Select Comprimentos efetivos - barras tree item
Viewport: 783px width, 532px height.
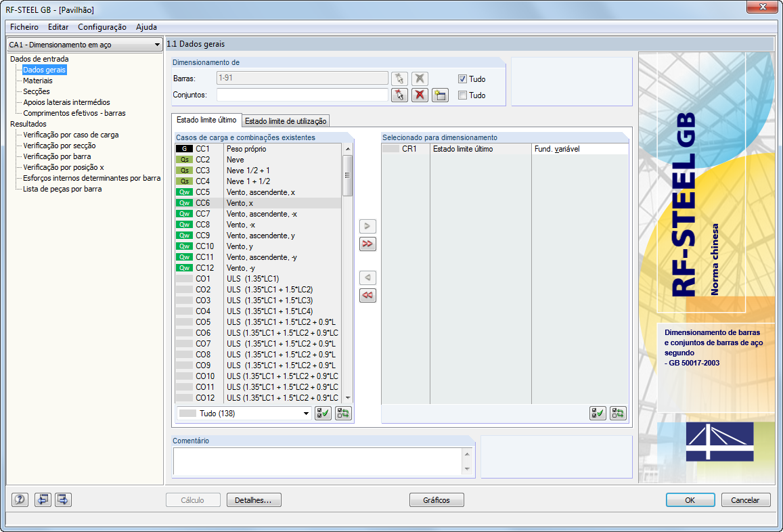[74, 113]
